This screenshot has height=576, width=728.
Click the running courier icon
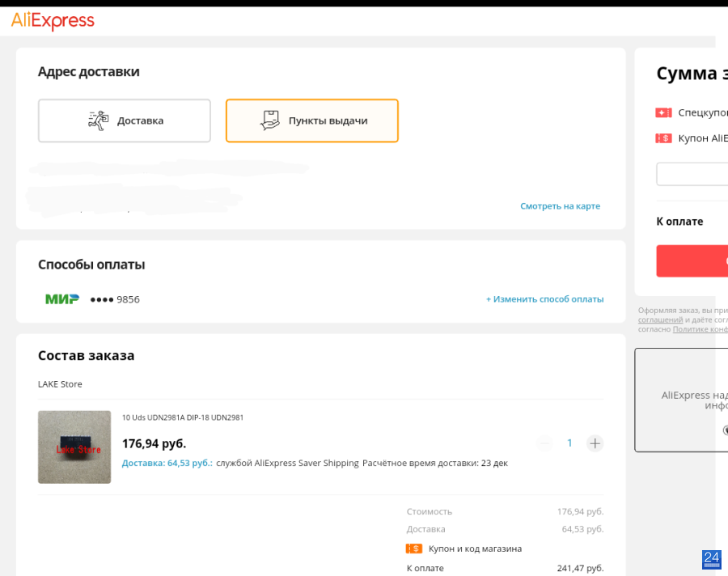[98, 121]
